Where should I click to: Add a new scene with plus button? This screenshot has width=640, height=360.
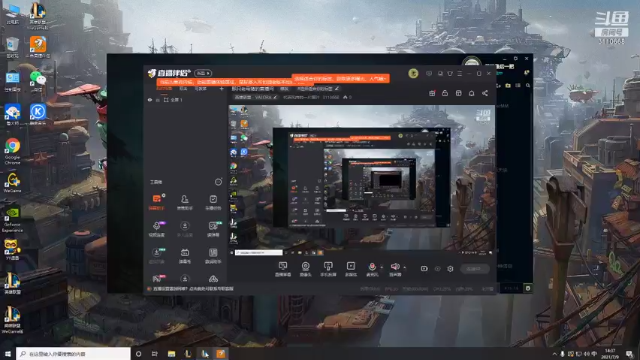pos(222,89)
